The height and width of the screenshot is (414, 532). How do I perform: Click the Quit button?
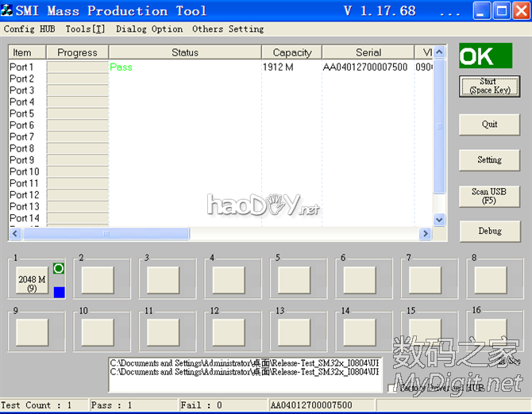click(489, 125)
